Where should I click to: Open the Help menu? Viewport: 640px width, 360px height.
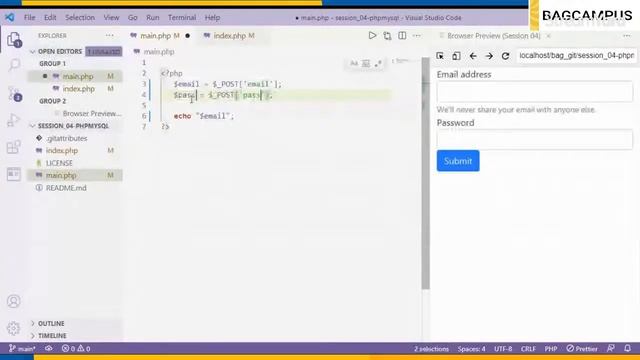212,18
